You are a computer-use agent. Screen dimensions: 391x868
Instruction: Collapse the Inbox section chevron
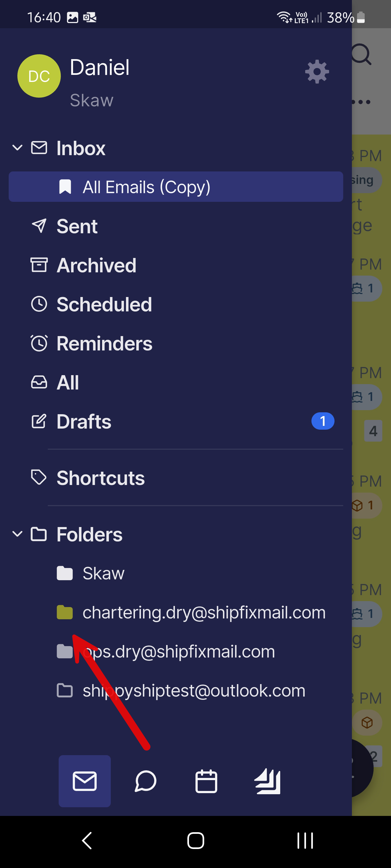pyautogui.click(x=17, y=148)
